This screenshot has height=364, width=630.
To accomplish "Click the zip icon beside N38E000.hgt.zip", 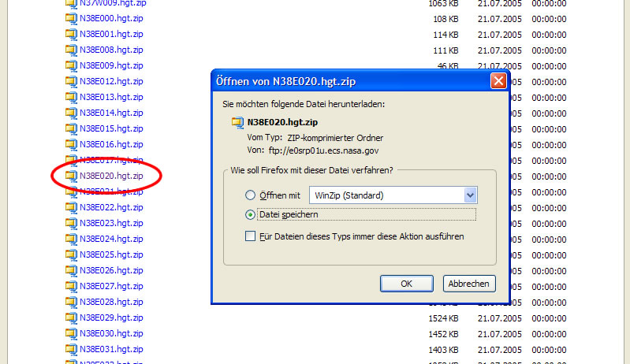I will [71, 19].
